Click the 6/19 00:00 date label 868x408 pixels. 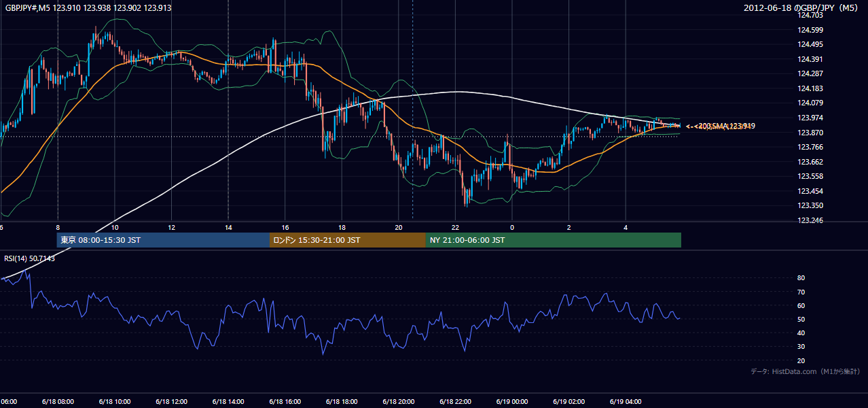[512, 402]
